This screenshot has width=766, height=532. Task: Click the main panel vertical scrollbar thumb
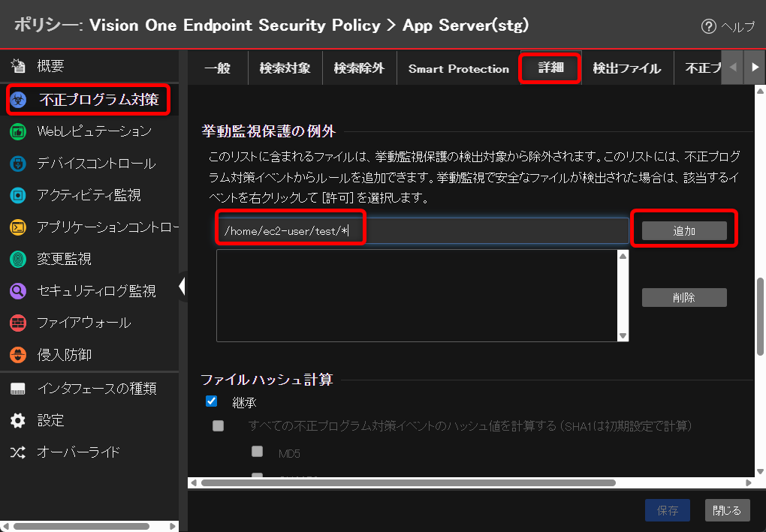coord(761,317)
